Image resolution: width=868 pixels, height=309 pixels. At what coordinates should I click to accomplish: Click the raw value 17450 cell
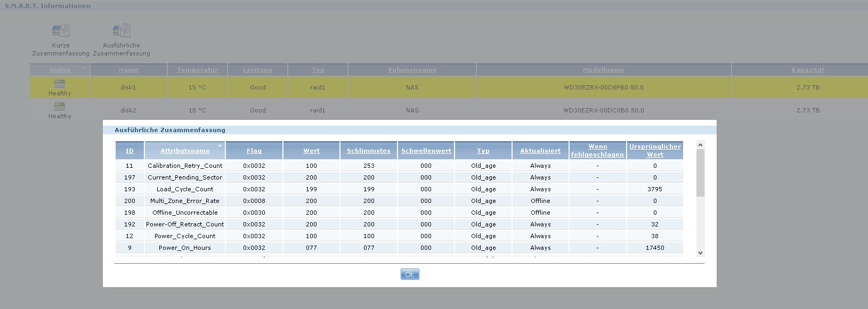click(655, 248)
